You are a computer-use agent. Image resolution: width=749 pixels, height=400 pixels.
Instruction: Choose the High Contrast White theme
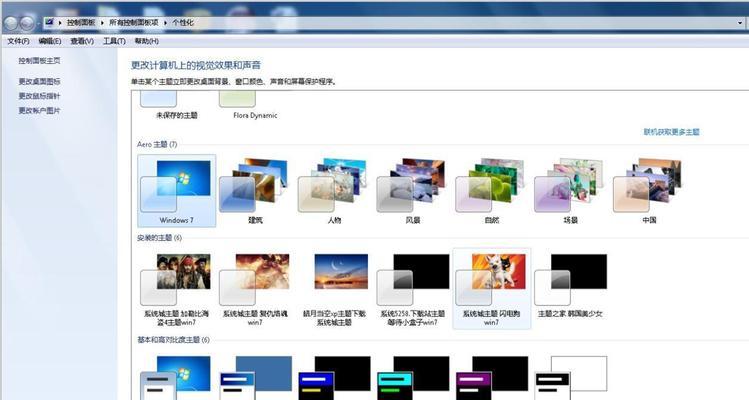click(570, 378)
